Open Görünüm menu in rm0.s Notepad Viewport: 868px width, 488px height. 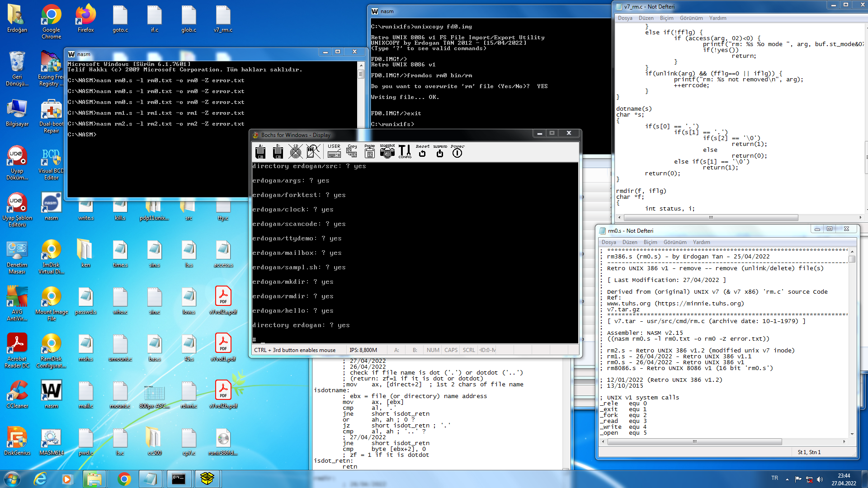click(x=675, y=242)
